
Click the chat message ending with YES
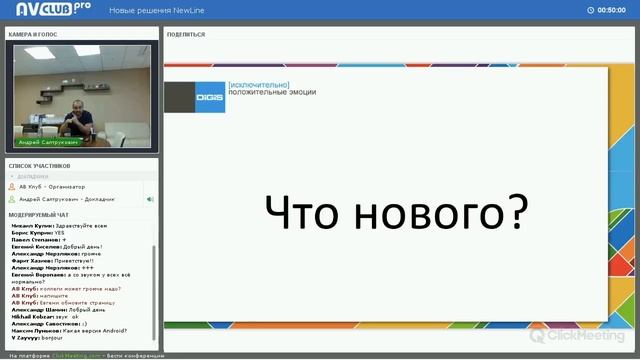pos(38,233)
